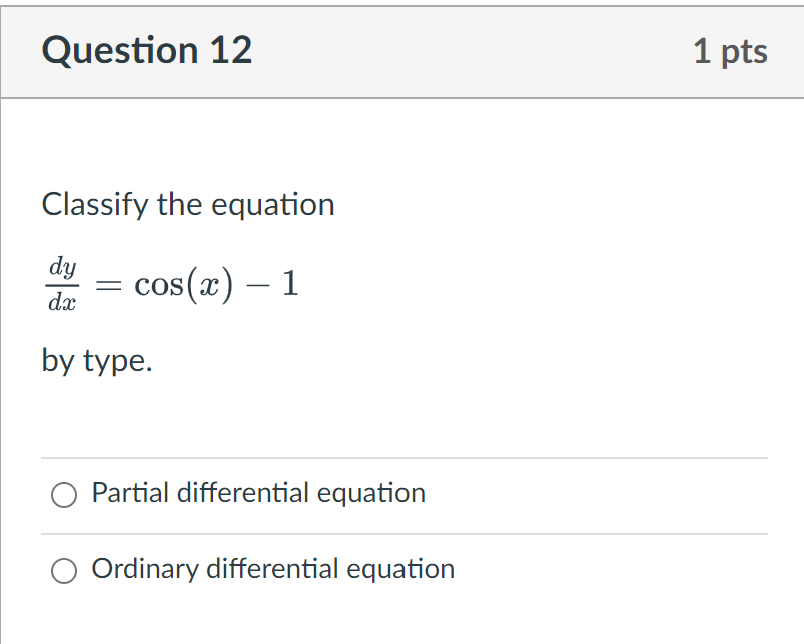Click the empty circle beside Partial differential equation

[64, 494]
